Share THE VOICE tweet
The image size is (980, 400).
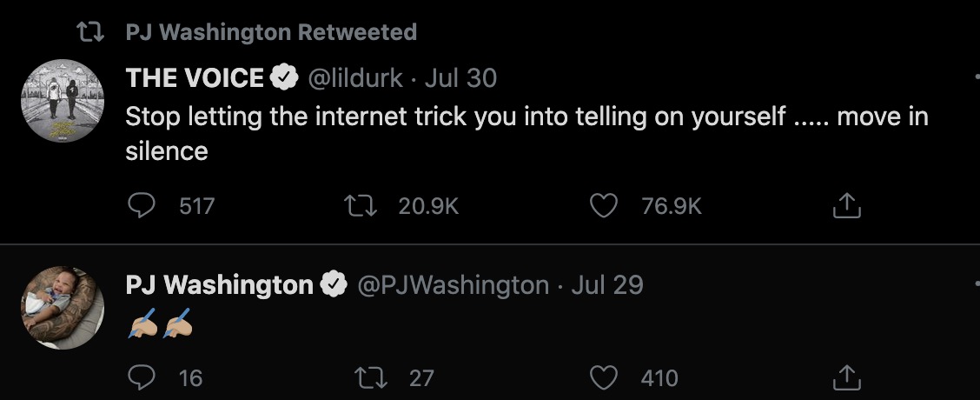tap(846, 205)
